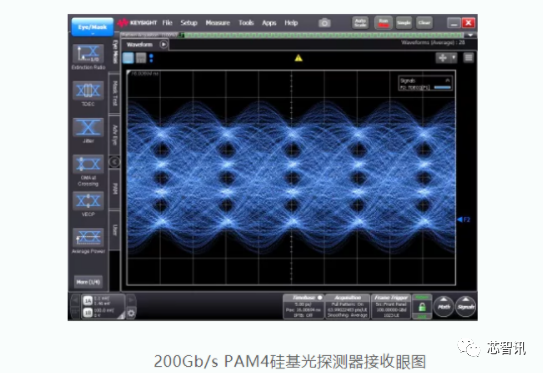Select the Extinction Ratio measurement icon
543x373 pixels.
pyautogui.click(x=88, y=54)
